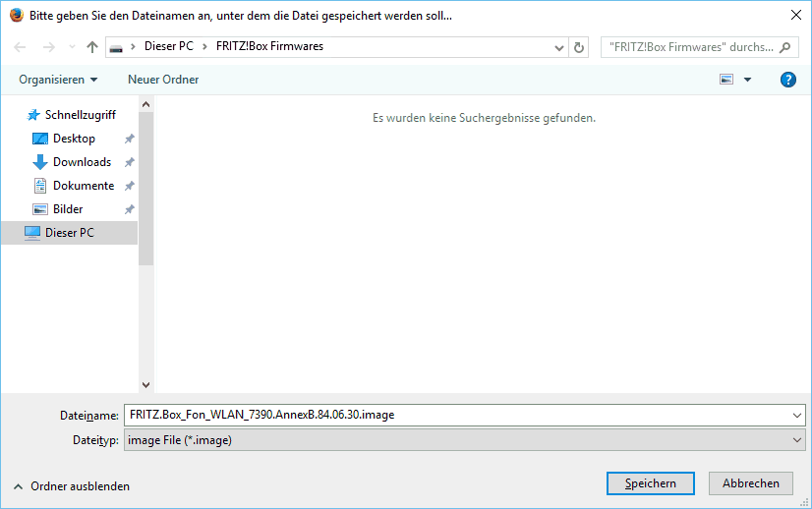812x509 pixels.
Task: Open the Organisieren menu
Action: [x=58, y=80]
